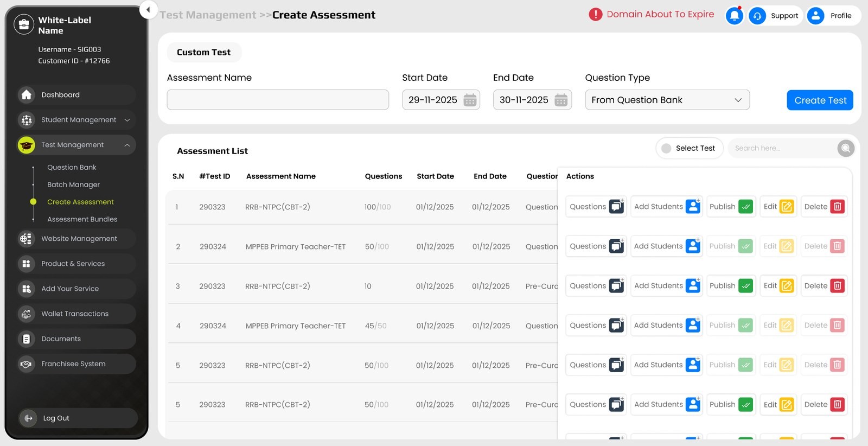The width and height of the screenshot is (868, 446).
Task: Open Product & Services in sidebar
Action: 76,264
